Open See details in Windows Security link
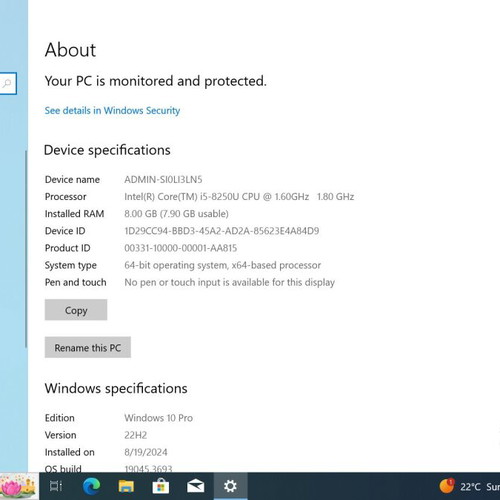The height and width of the screenshot is (500, 500). (112, 110)
